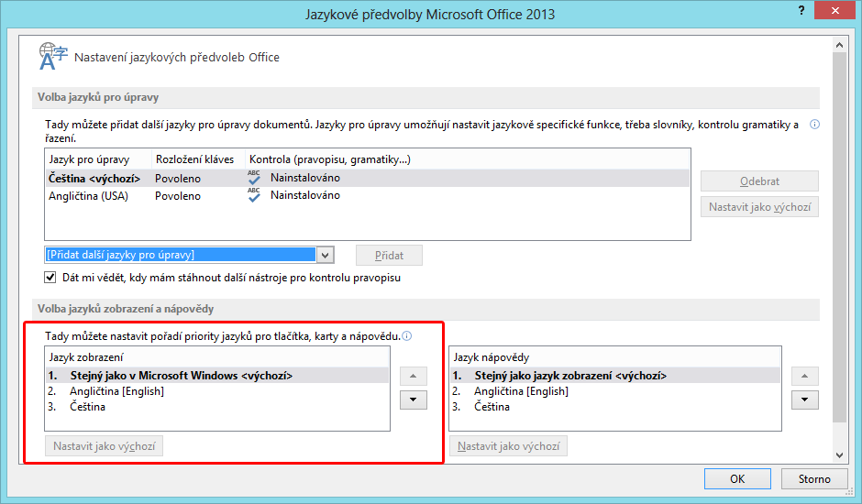
Task: Move display language down with arrow button
Action: (x=414, y=400)
